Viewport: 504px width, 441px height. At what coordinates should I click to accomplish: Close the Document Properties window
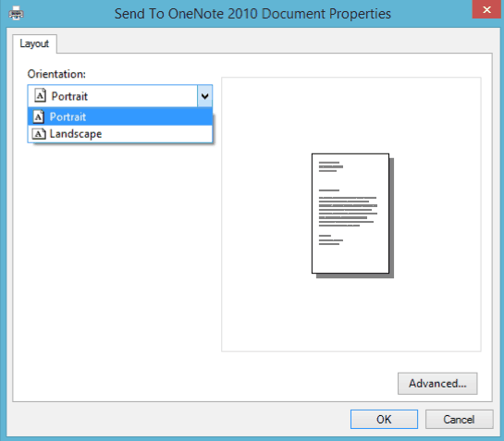point(486,9)
